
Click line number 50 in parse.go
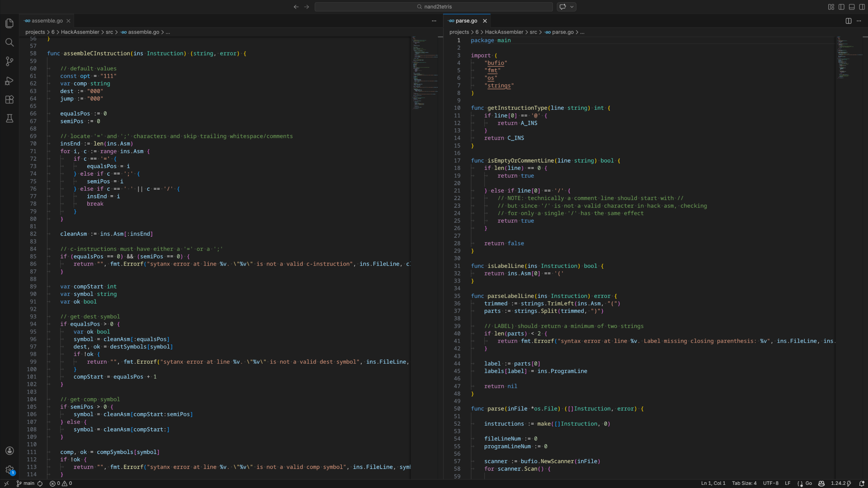click(457, 408)
